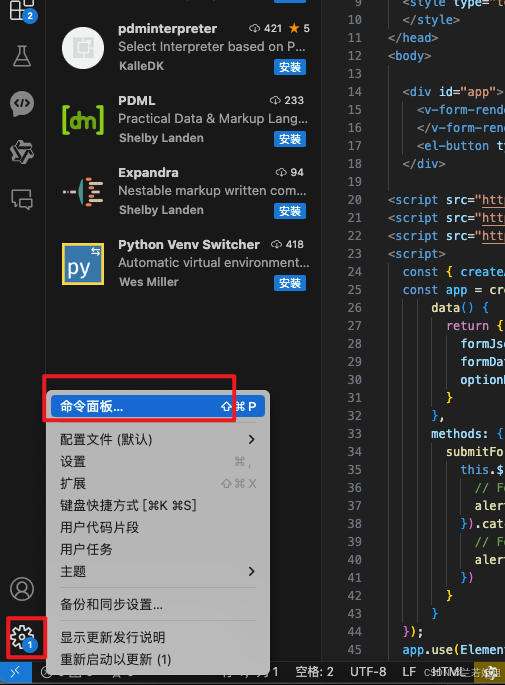The height and width of the screenshot is (685, 505).
Task: Choose 备份和同步设置... menu entry
Action: [x=158, y=604]
